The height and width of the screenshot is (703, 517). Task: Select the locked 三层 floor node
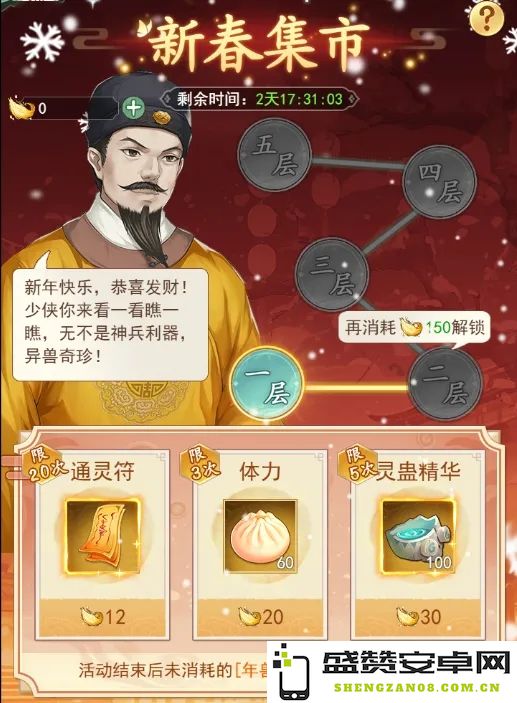(332, 274)
